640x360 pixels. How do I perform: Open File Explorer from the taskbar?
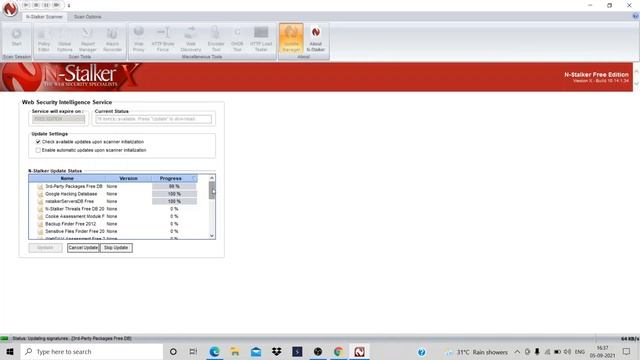coord(235,351)
